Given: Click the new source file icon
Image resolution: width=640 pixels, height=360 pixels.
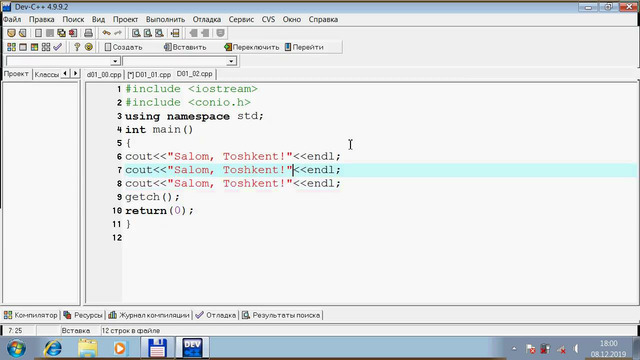Looking at the screenshot, I should tap(38, 33).
